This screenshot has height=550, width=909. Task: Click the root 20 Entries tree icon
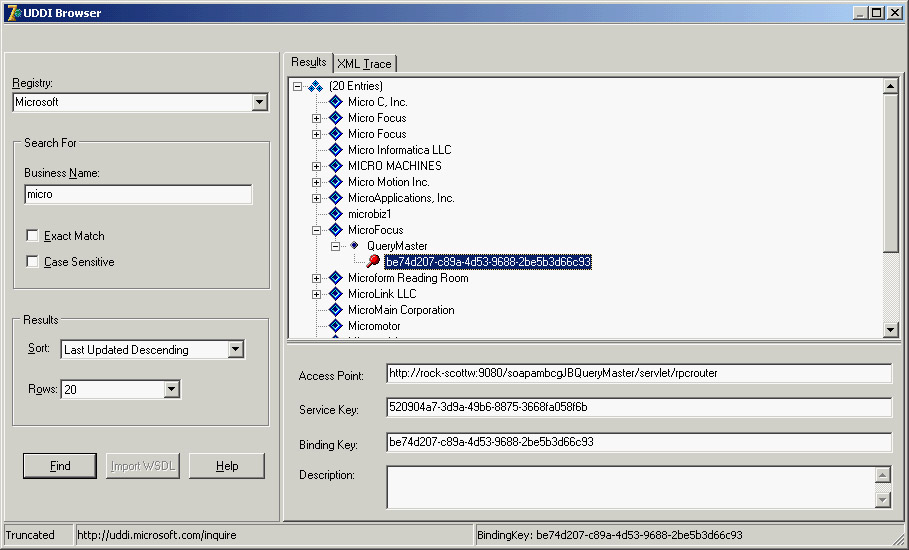(x=315, y=87)
